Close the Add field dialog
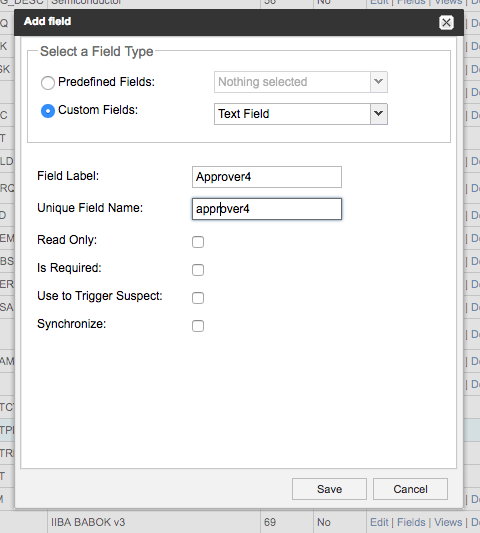Image resolution: width=480 pixels, height=533 pixels. (x=446, y=23)
